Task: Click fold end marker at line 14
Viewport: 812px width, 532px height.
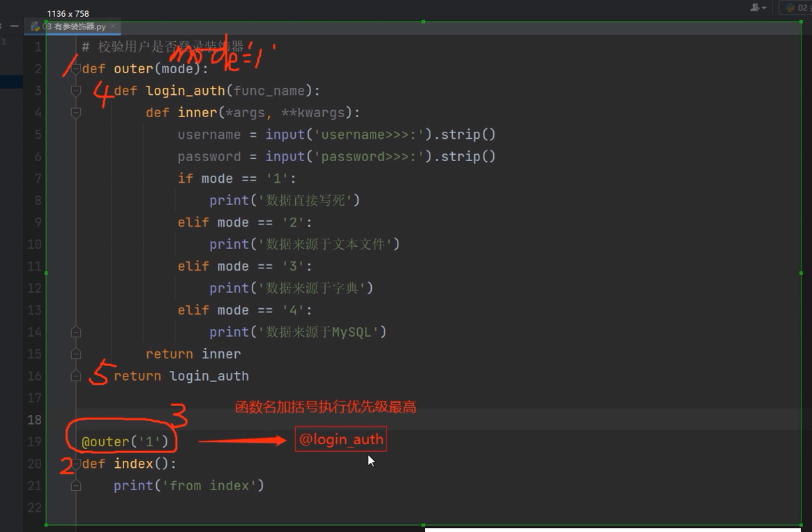Action: 75,332
